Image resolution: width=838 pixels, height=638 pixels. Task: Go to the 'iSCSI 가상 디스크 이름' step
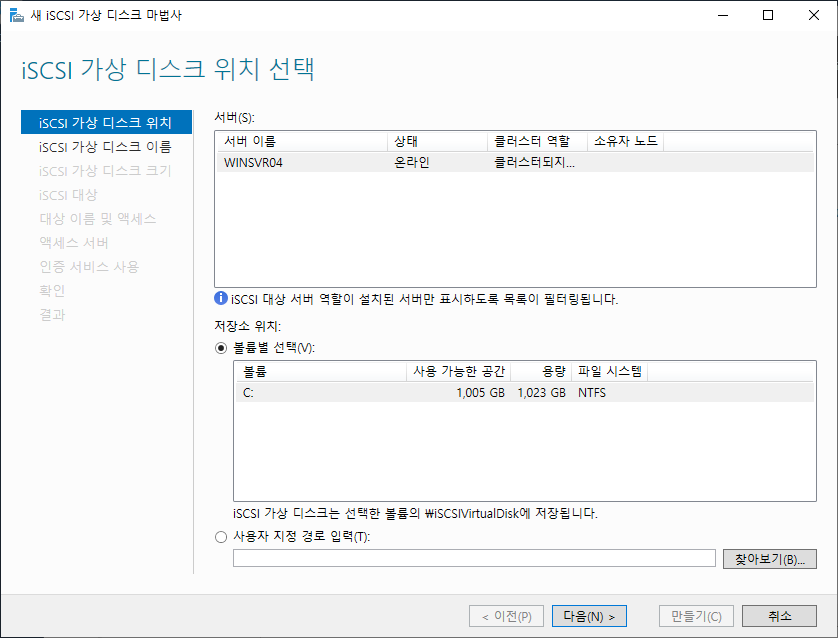(x=105, y=146)
